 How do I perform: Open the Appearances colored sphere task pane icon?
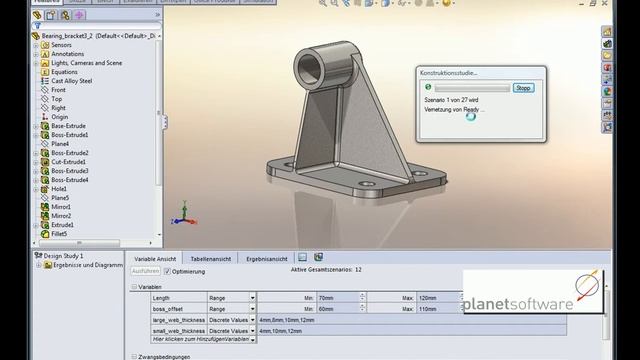tap(607, 92)
